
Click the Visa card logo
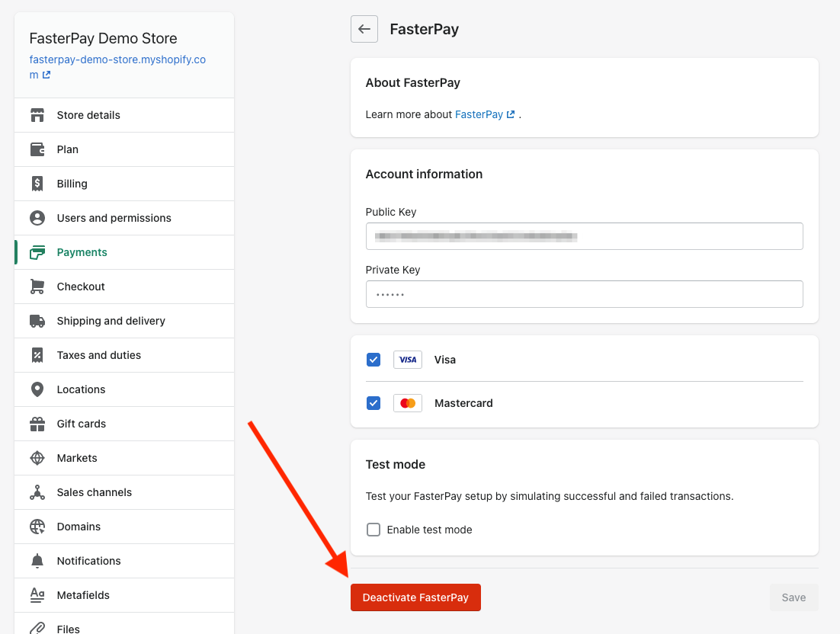tap(408, 360)
